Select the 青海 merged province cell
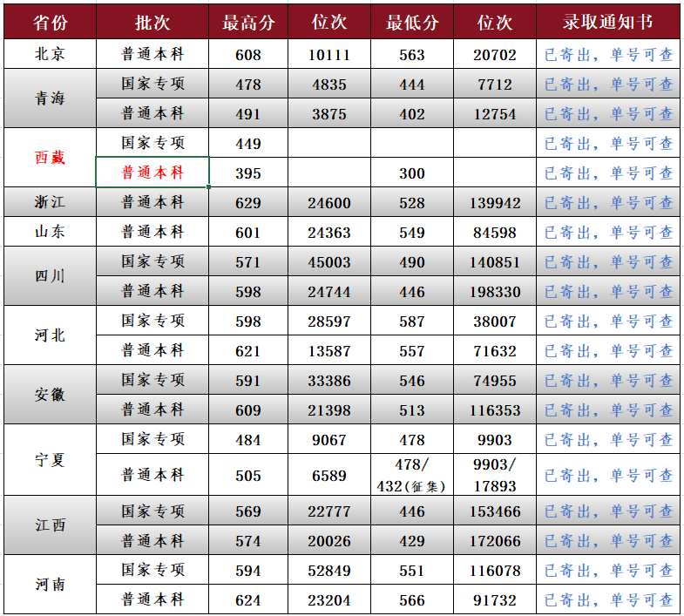 click(x=51, y=98)
